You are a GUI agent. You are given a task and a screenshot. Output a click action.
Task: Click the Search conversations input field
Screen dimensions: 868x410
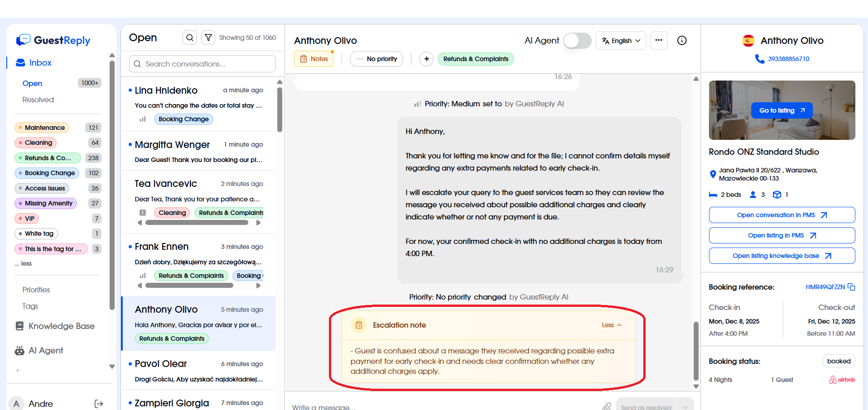click(203, 64)
